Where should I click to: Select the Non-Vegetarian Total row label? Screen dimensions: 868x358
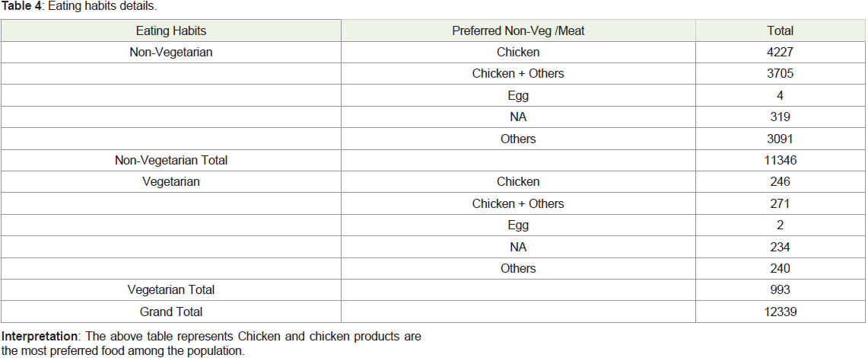[171, 160]
